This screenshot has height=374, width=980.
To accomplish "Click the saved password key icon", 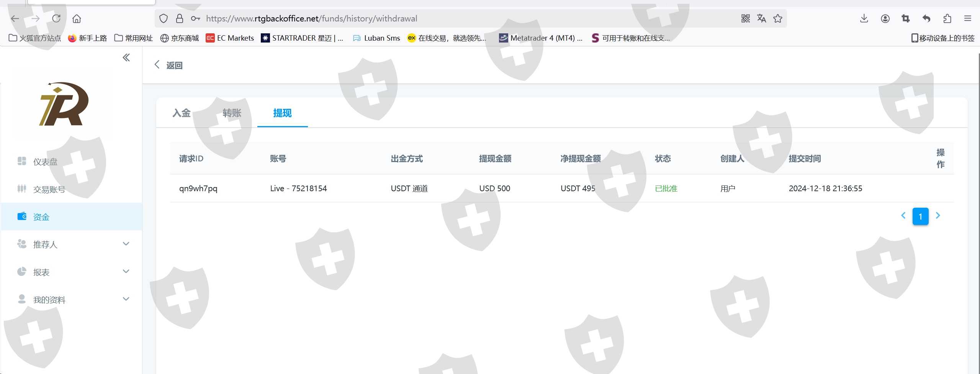I will (x=195, y=18).
